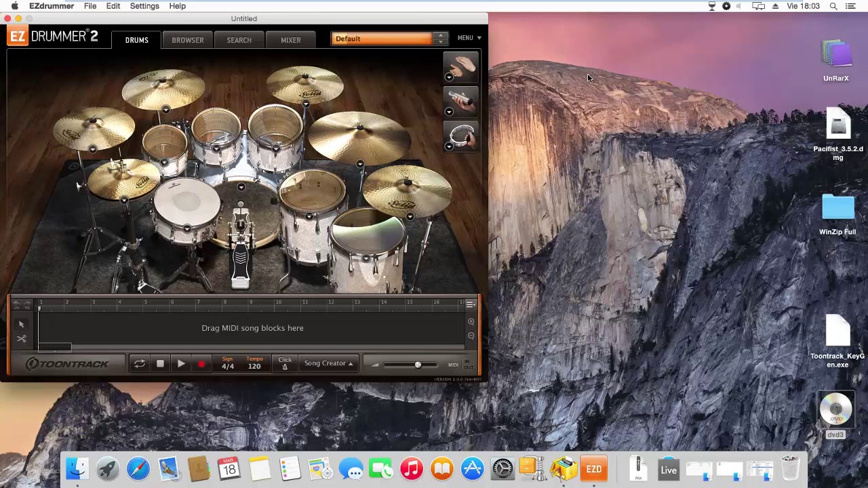Open Spotlight search in menu bar
Image resolution: width=868 pixels, height=488 pixels.
[x=833, y=6]
